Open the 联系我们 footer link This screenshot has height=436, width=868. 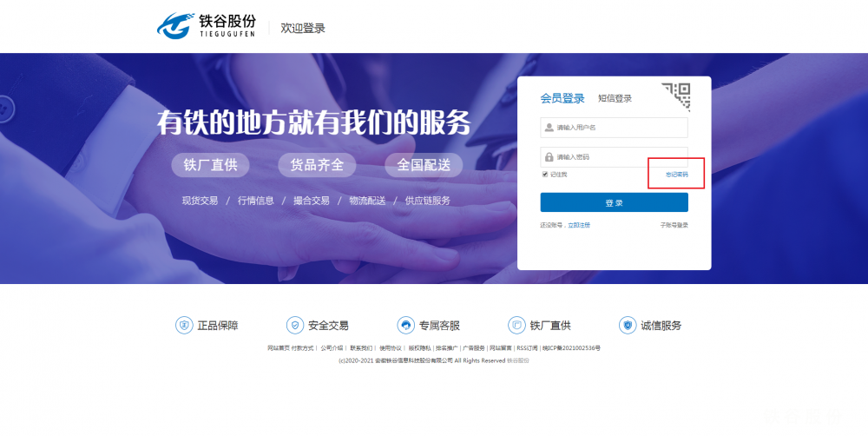pyautogui.click(x=361, y=348)
